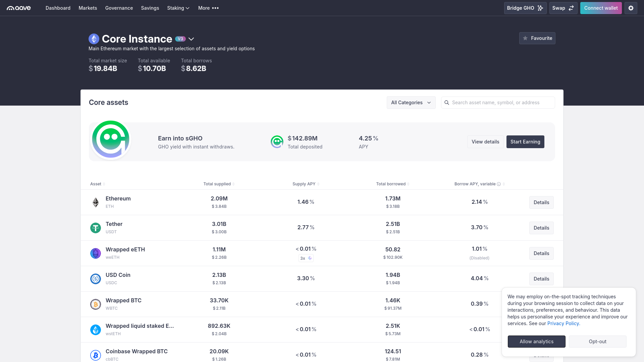This screenshot has height=362, width=644.
Task: Go to the Markets page
Action: tap(88, 8)
